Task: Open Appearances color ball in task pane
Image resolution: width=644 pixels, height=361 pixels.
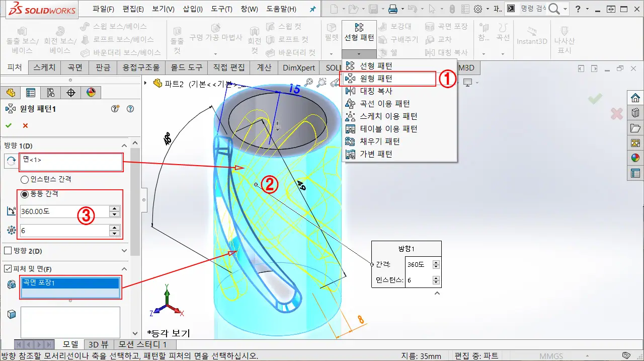Action: pyautogui.click(x=635, y=158)
